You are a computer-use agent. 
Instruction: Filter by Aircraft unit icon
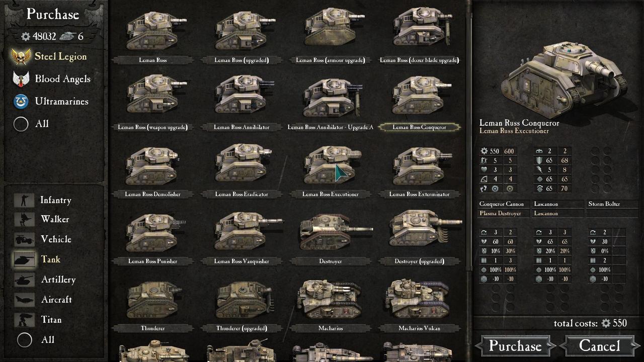coord(24,300)
